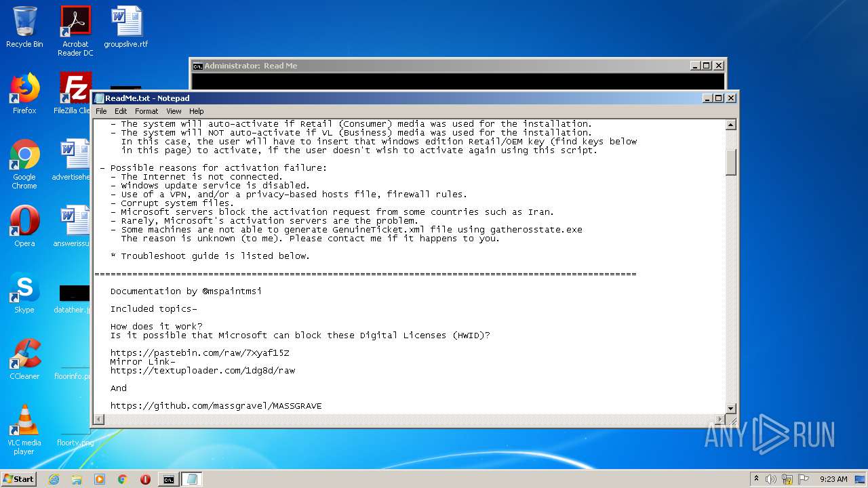The height and width of the screenshot is (488, 868).
Task: Open Chrome from the taskbar
Action: click(123, 479)
